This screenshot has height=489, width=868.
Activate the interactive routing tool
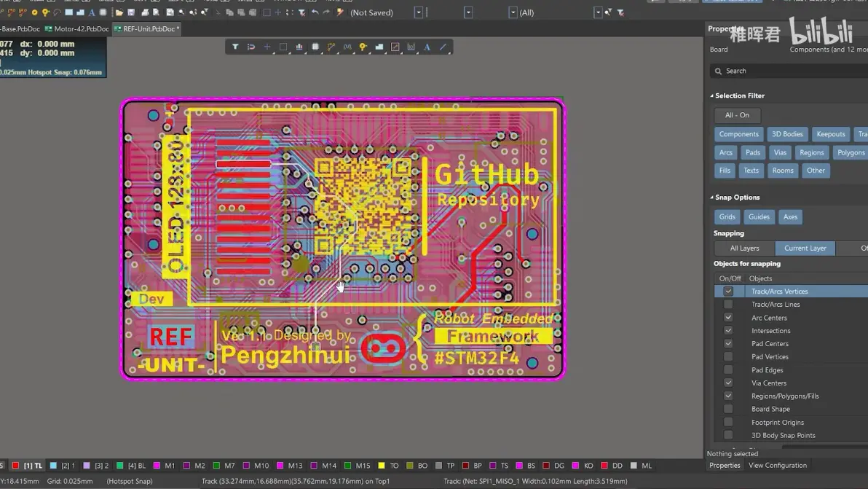click(331, 47)
